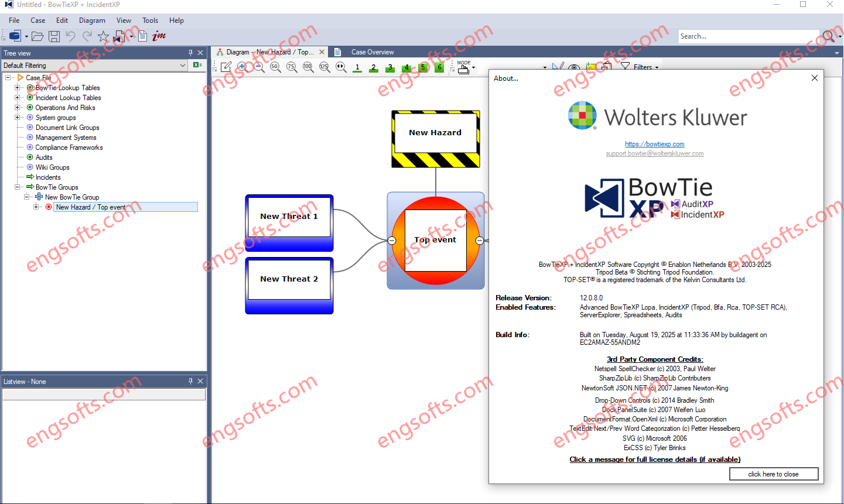Viewport: 844px width, 504px height.
Task: Click the BowTie document icon in the main toolbar
Action: coord(119,36)
